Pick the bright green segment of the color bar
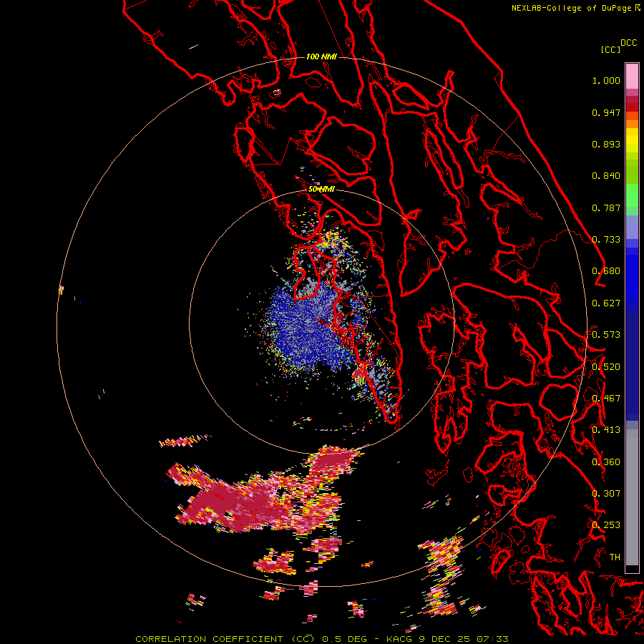 (632, 195)
